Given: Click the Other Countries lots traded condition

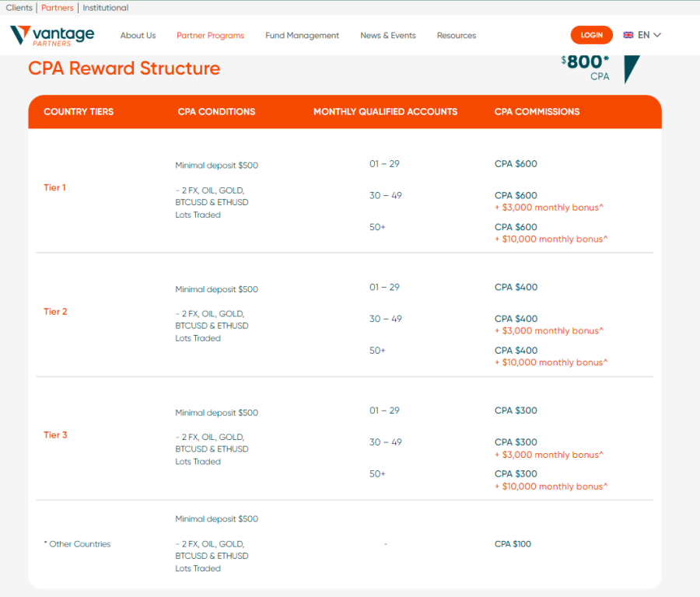Looking at the screenshot, I should click(212, 556).
